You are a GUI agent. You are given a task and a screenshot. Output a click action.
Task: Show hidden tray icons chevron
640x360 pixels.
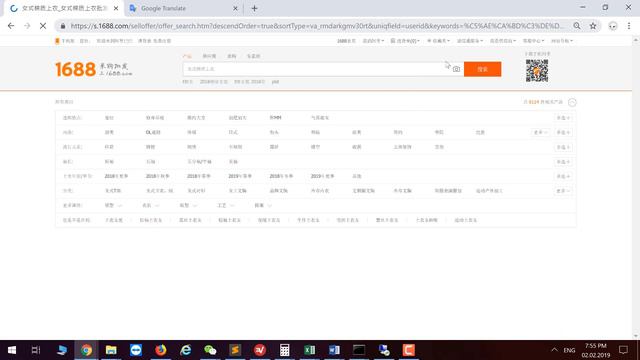554,350
